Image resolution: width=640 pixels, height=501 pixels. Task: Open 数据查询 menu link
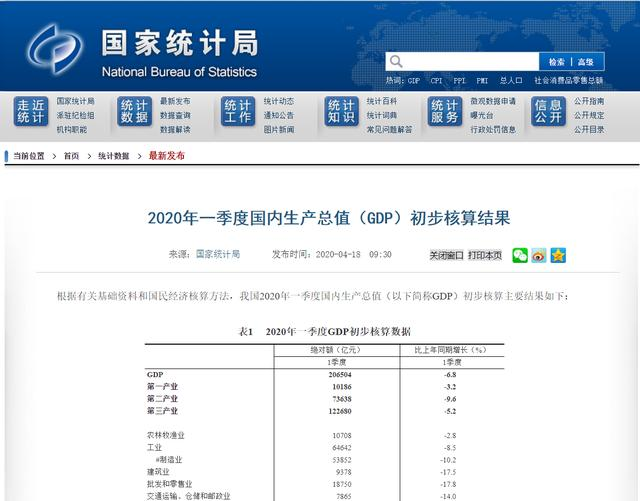tap(175, 115)
